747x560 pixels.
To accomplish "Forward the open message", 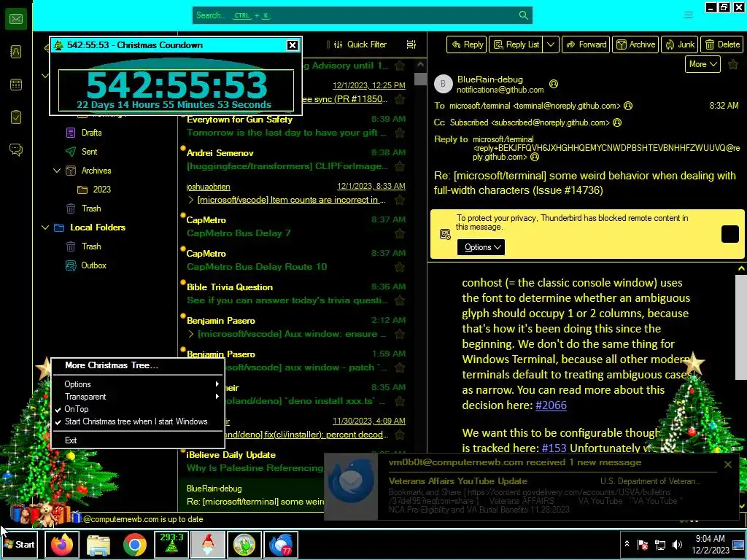I will pyautogui.click(x=586, y=44).
